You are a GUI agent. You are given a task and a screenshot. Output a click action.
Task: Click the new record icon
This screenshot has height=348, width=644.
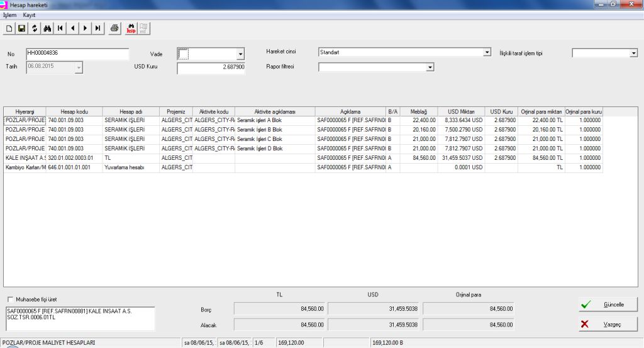point(9,28)
